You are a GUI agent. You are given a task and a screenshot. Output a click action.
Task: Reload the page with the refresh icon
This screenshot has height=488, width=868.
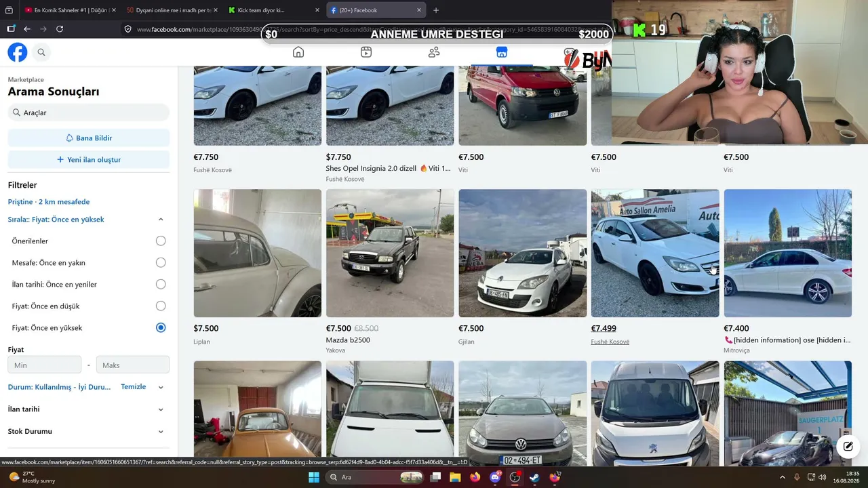[60, 29]
